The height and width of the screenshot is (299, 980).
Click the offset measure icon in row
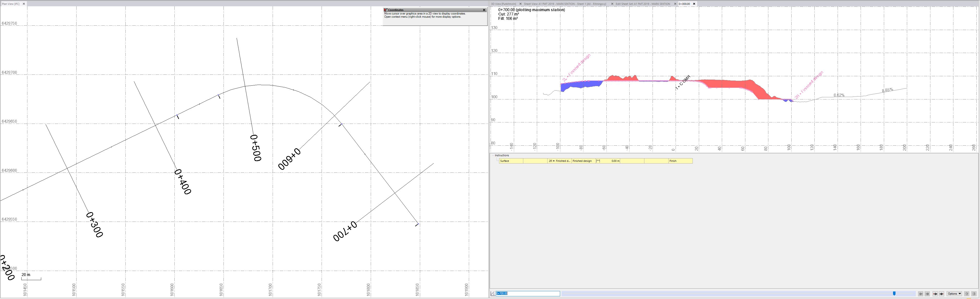tap(598, 161)
